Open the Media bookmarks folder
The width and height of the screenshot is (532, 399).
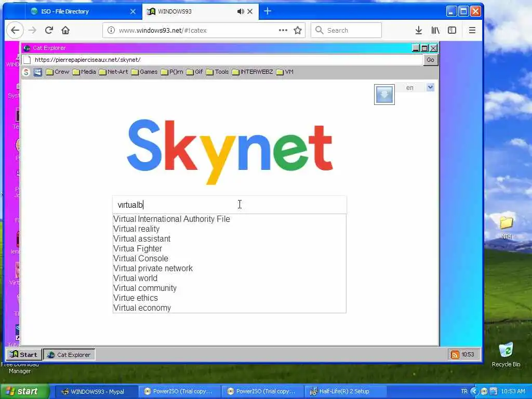click(84, 72)
